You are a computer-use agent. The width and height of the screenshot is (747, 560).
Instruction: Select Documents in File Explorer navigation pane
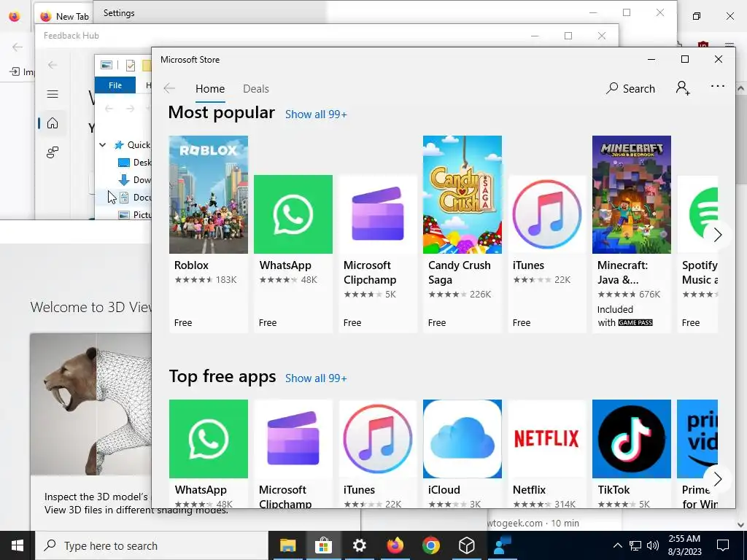(x=135, y=197)
